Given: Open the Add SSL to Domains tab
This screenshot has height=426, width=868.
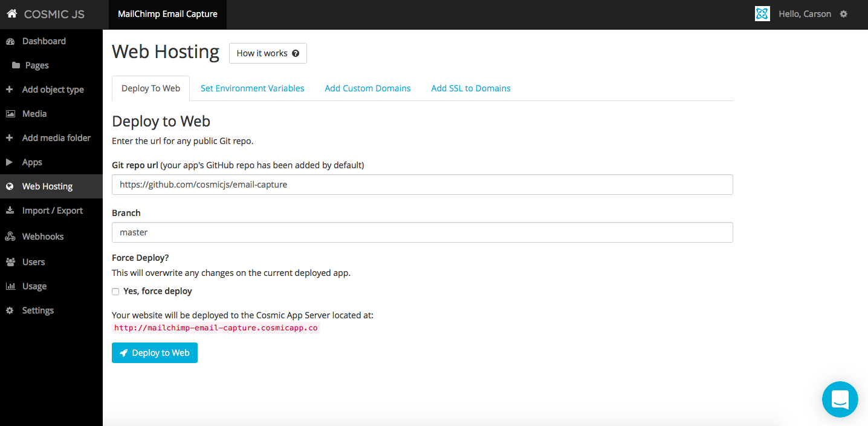Looking at the screenshot, I should [470, 88].
